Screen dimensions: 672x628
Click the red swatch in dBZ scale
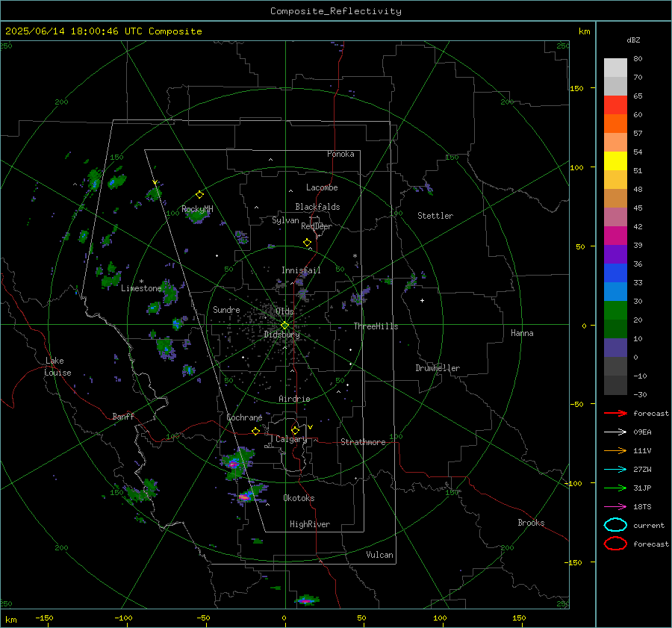point(615,105)
